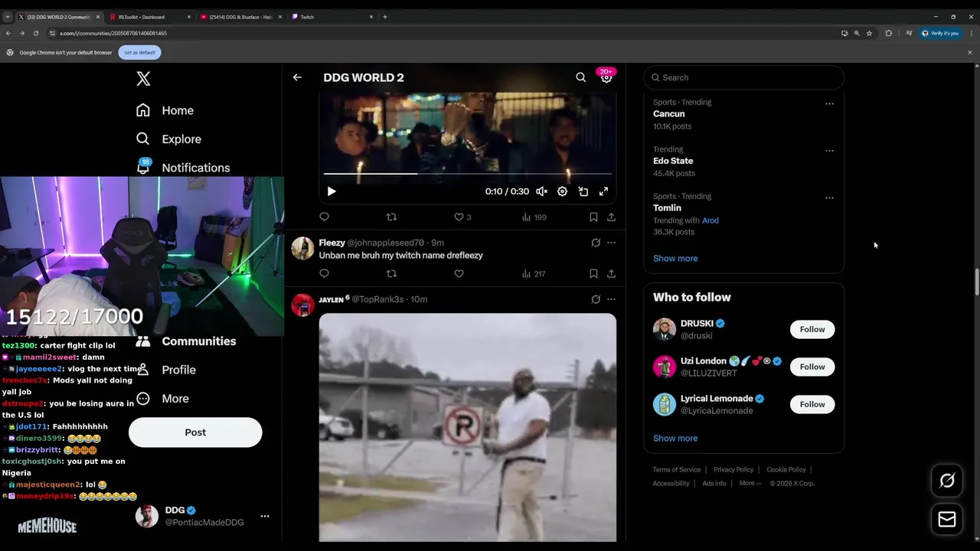Screen dimensions: 980x551
Task: Share the video post
Action: 611,217
